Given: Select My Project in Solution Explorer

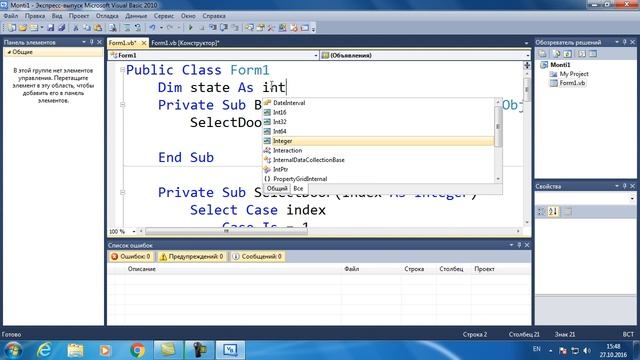Looking at the screenshot, I should pos(573,74).
